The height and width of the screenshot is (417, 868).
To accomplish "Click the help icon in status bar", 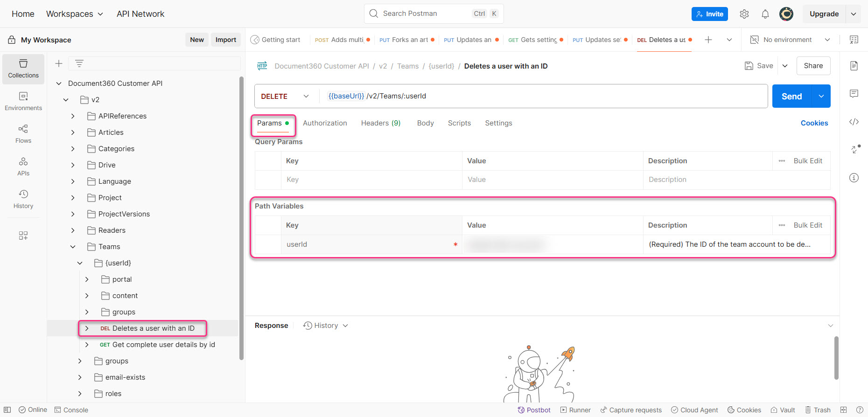I will tap(860, 410).
